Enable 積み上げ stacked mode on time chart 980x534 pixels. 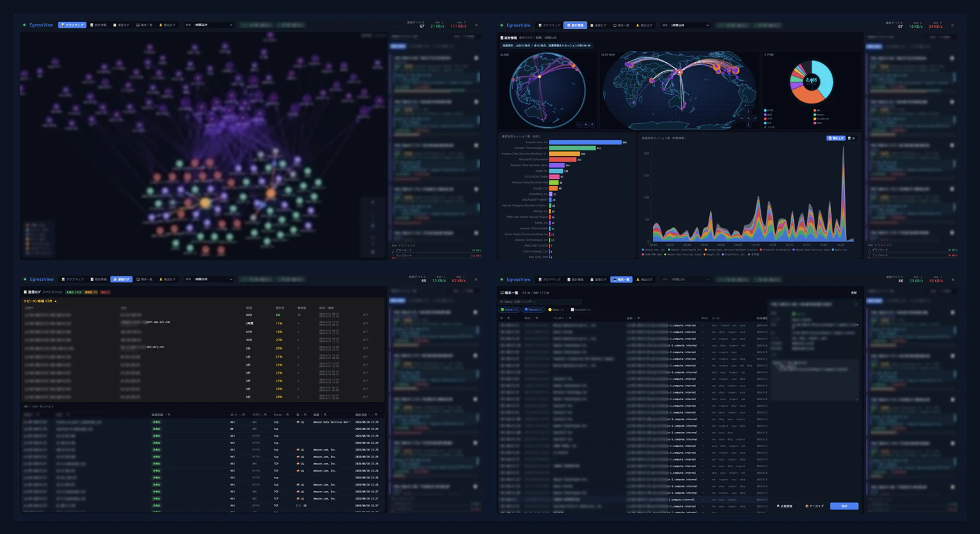click(836, 138)
